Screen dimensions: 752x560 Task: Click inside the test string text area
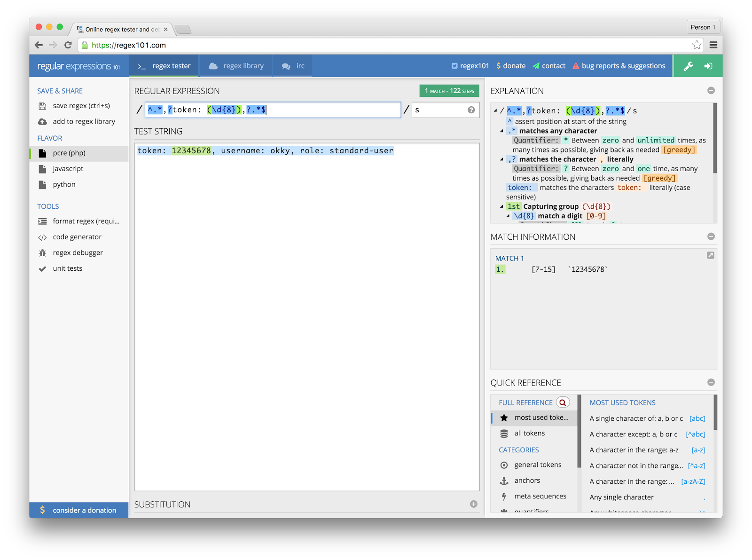(307, 317)
